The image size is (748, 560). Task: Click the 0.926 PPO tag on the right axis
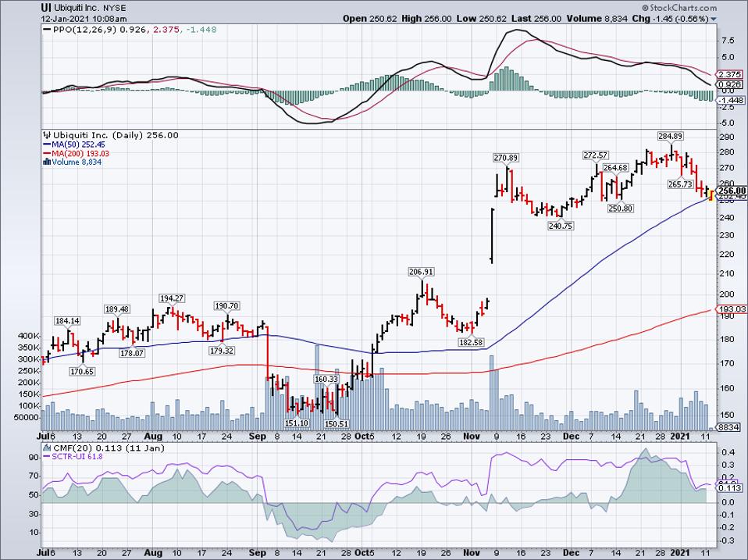730,84
